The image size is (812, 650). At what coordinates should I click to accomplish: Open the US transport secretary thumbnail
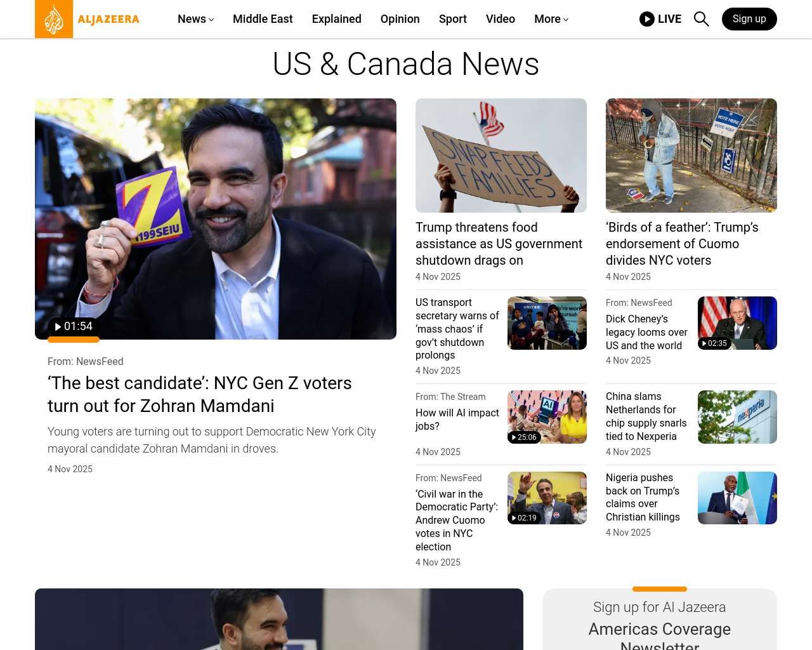(x=547, y=323)
